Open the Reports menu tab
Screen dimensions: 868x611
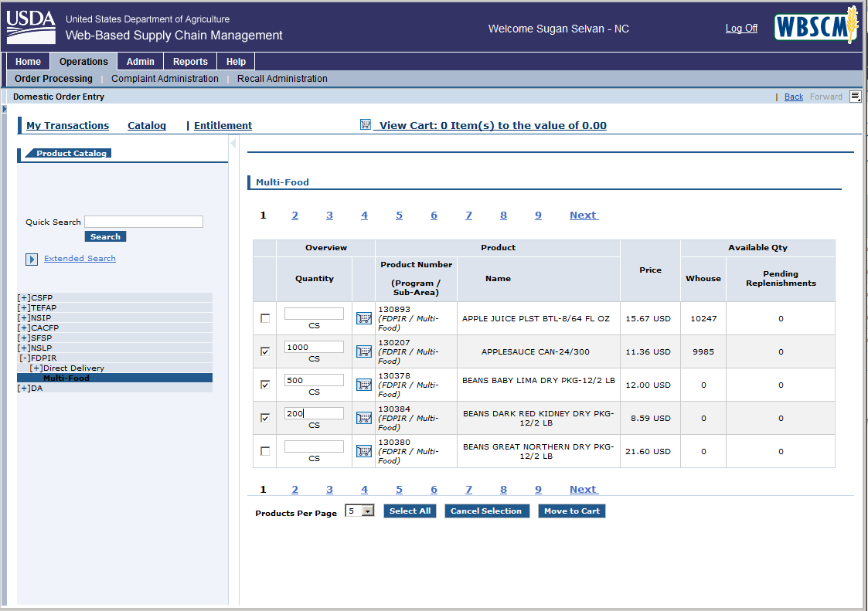[190, 62]
